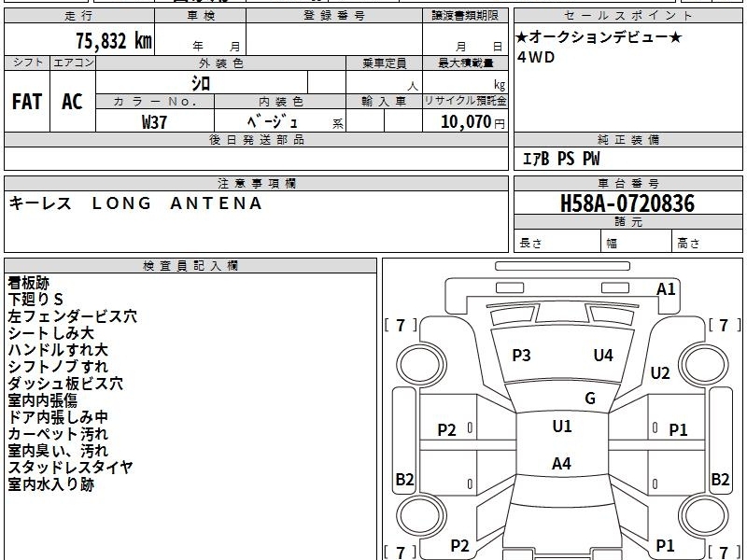Click the リサイクル預託金 header cell

tap(465, 101)
